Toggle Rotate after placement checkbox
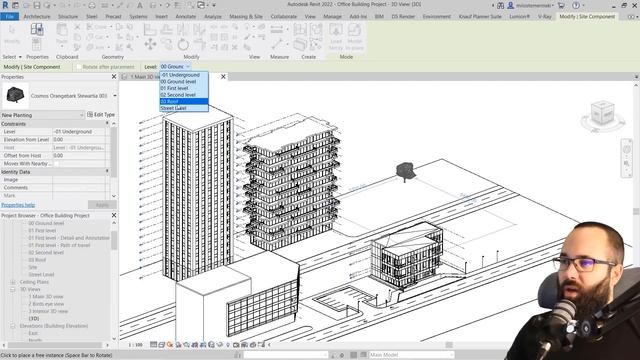Image resolution: width=640 pixels, height=360 pixels. (x=79, y=67)
